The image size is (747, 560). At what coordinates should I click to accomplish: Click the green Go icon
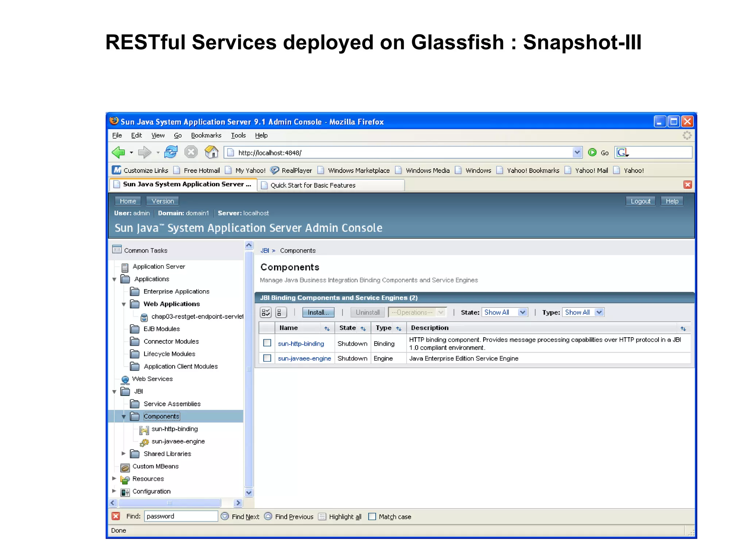592,152
